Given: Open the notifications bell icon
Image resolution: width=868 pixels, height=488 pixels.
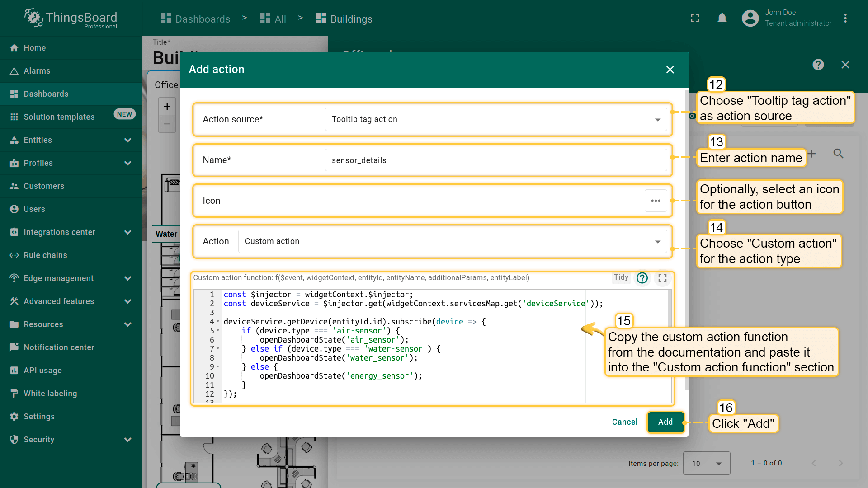Looking at the screenshot, I should pos(722,19).
